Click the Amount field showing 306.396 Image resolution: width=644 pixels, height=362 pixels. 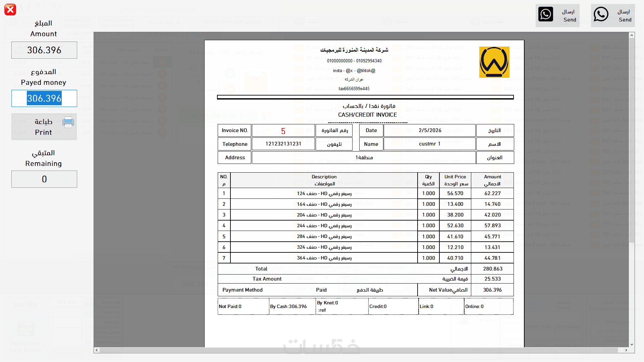(44, 50)
